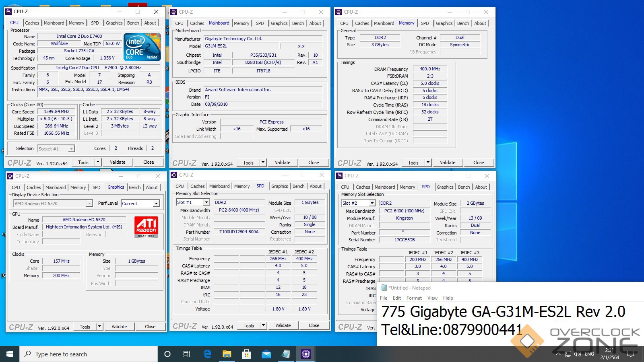Launch Microsoft Edge from taskbar
The image size is (644, 362).
click(207, 354)
